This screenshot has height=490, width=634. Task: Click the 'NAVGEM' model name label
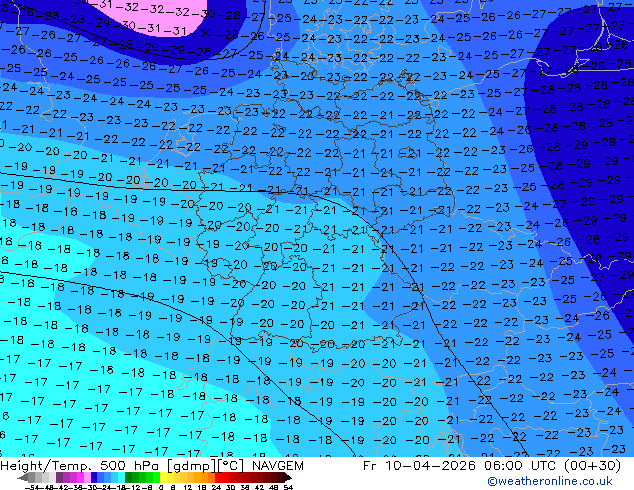coord(277,466)
